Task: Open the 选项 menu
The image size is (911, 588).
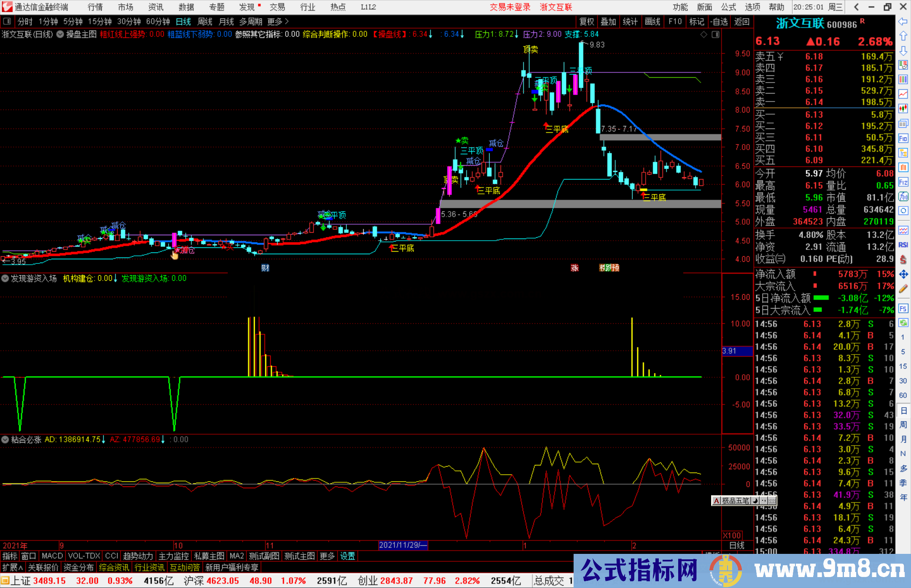Action: (752, 7)
